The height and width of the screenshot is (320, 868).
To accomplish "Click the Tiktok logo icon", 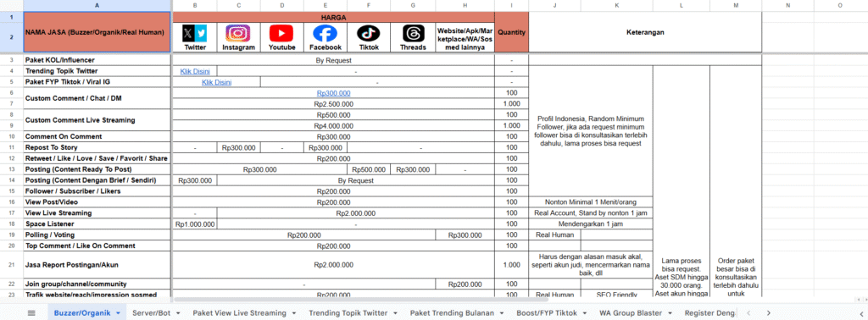I will click(368, 34).
